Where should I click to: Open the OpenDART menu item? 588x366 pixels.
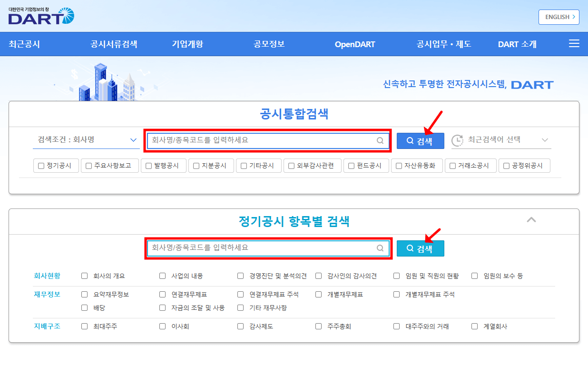tap(355, 44)
